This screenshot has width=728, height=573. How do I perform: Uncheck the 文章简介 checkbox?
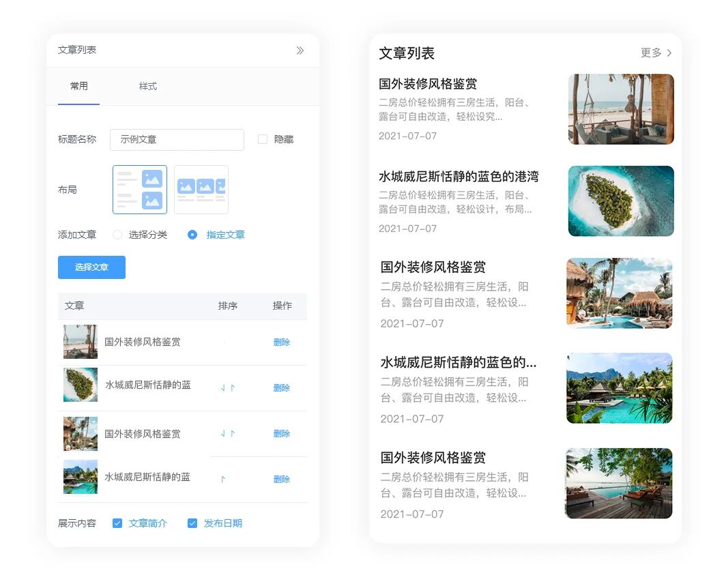pyautogui.click(x=117, y=523)
